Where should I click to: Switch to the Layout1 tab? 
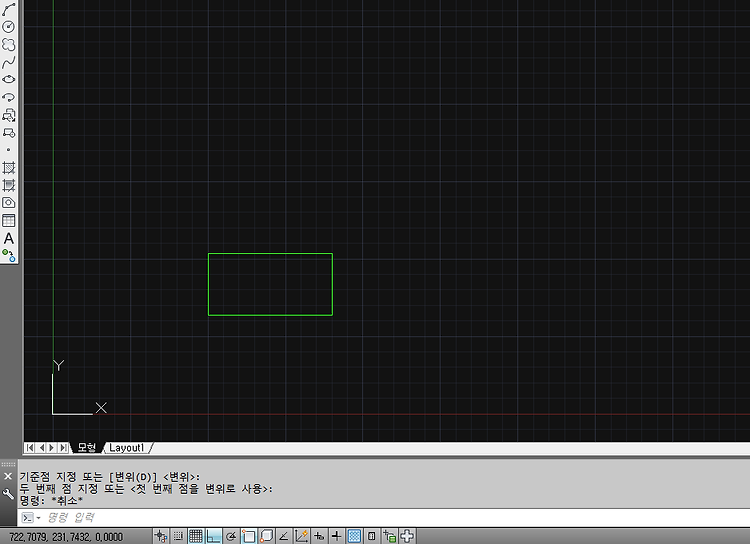[127, 448]
